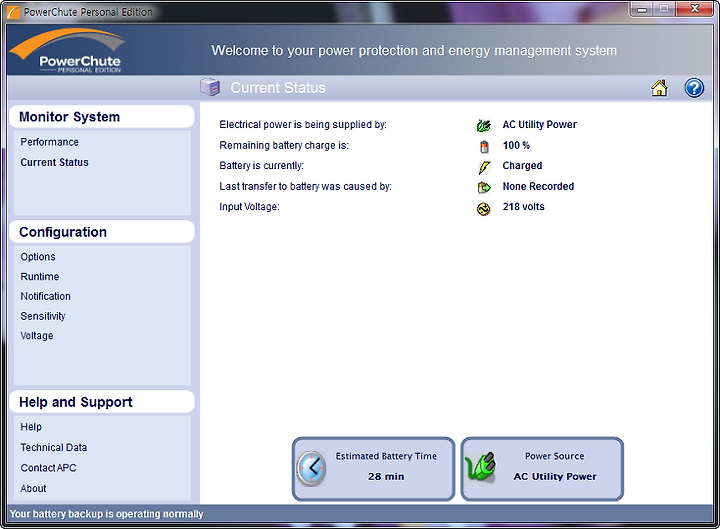The width and height of the screenshot is (720, 529).
Task: Open the blue question-mark Help icon
Action: coord(694,88)
